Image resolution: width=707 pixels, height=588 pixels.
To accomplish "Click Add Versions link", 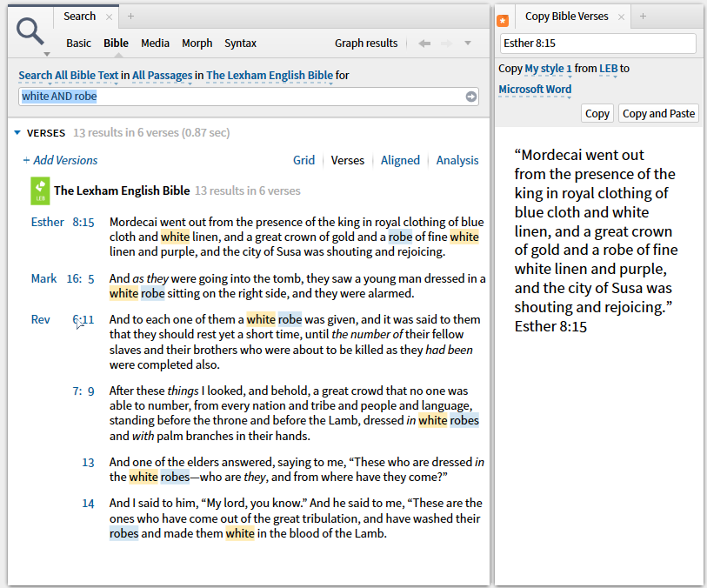I will [x=60, y=160].
